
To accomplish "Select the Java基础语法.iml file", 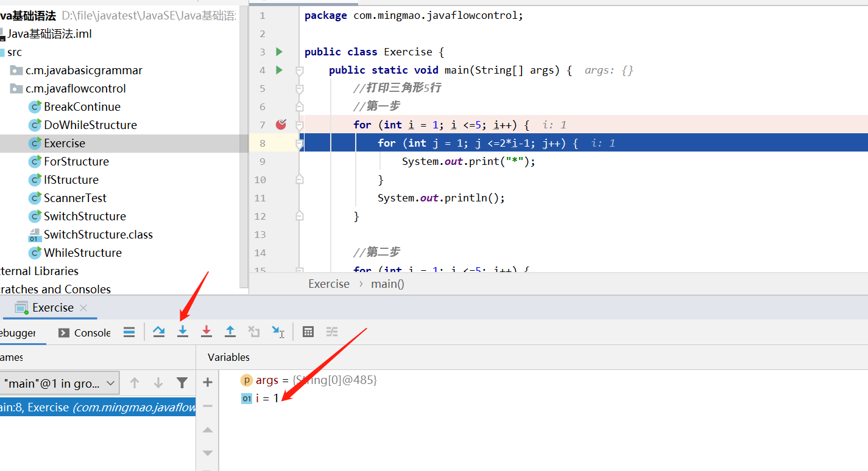I will click(x=49, y=33).
